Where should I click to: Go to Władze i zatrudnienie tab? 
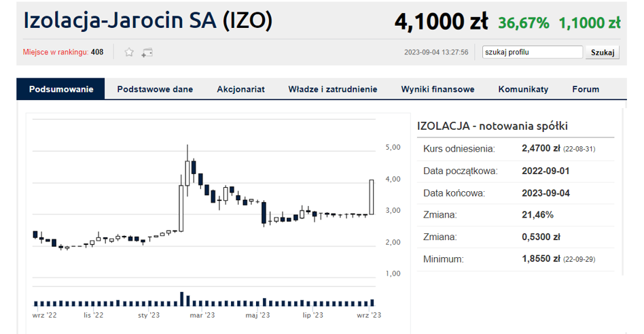(x=333, y=89)
